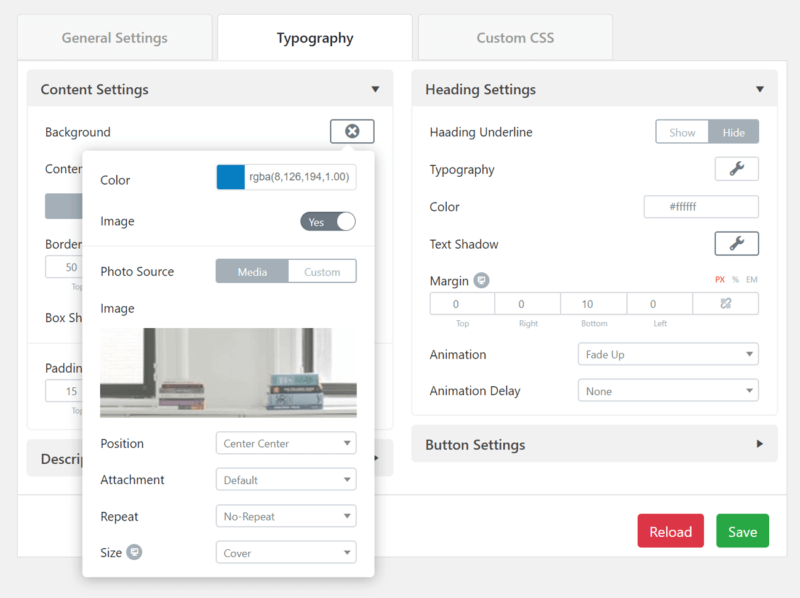
Task: Choose Media as Photo Source
Action: click(252, 271)
